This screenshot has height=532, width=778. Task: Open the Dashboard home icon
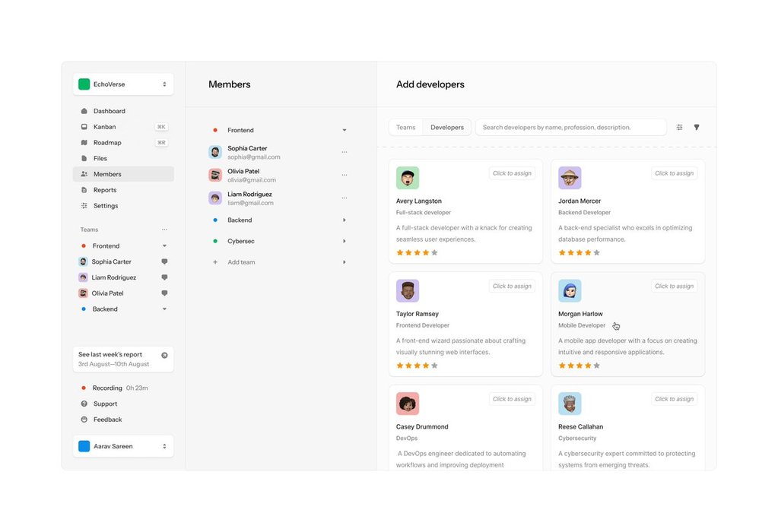click(x=84, y=111)
